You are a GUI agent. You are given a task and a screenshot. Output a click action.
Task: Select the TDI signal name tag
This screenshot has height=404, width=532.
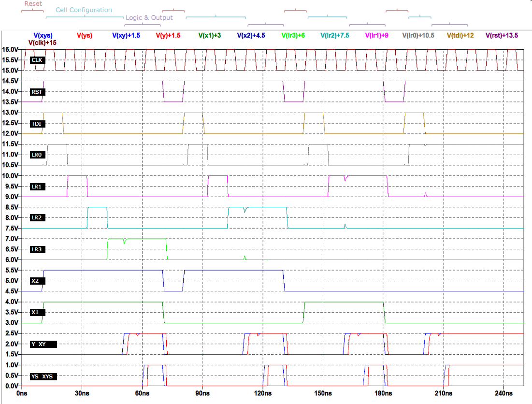(37, 123)
